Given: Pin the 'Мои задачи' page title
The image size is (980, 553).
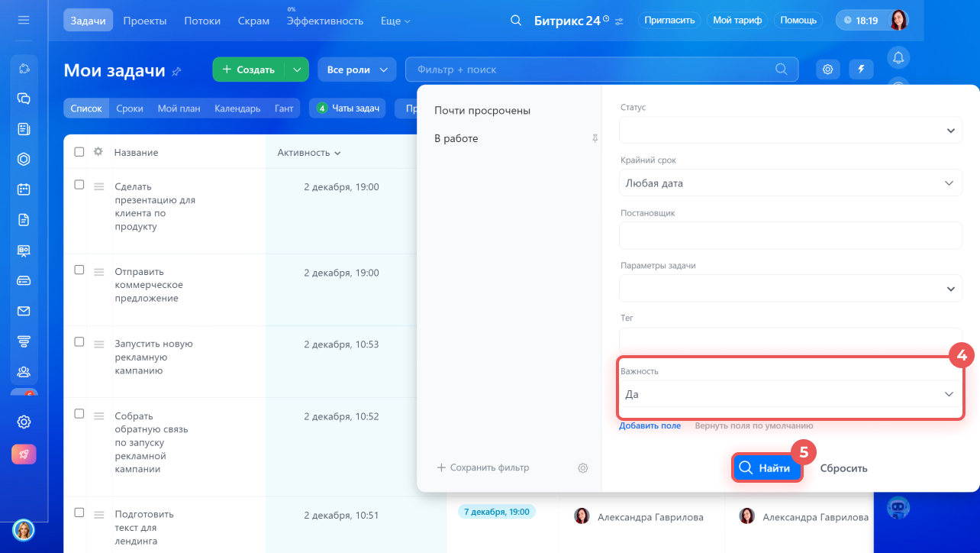Looking at the screenshot, I should (177, 71).
